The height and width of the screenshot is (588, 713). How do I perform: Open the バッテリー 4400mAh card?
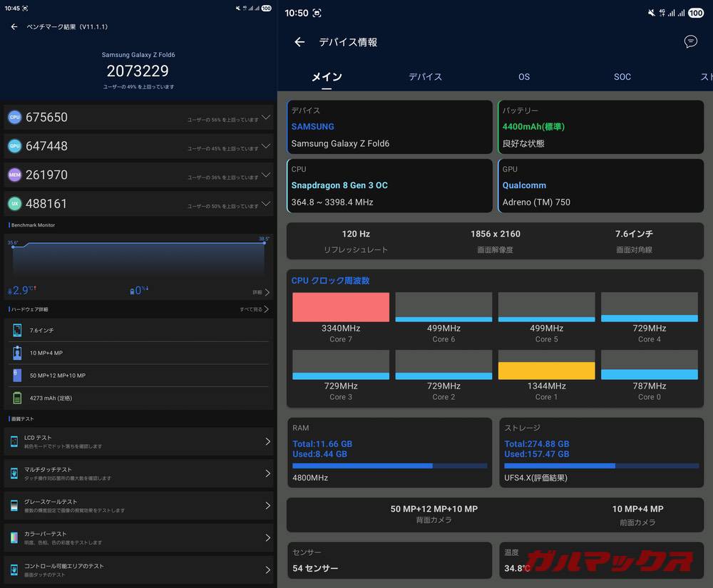click(x=600, y=127)
